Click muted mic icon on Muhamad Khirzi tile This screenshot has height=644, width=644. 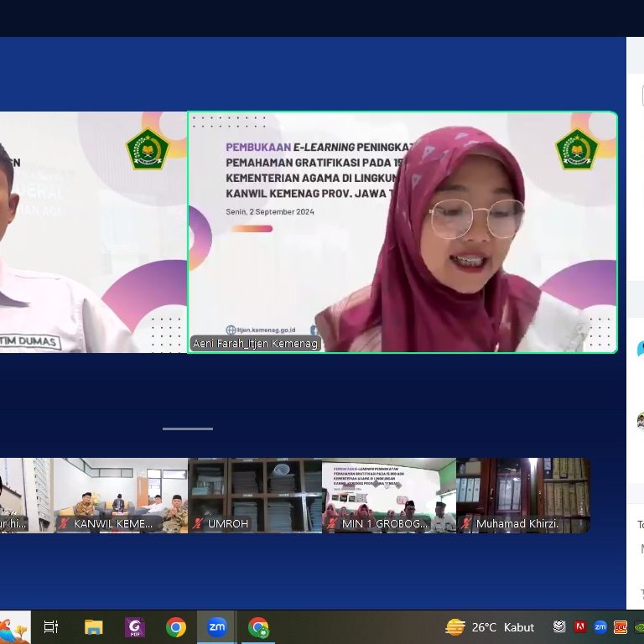point(466,523)
